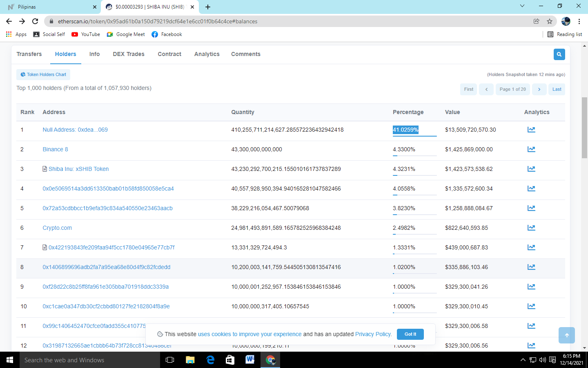Open Windows Start menu
Image resolution: width=588 pixels, height=368 pixels.
point(10,360)
